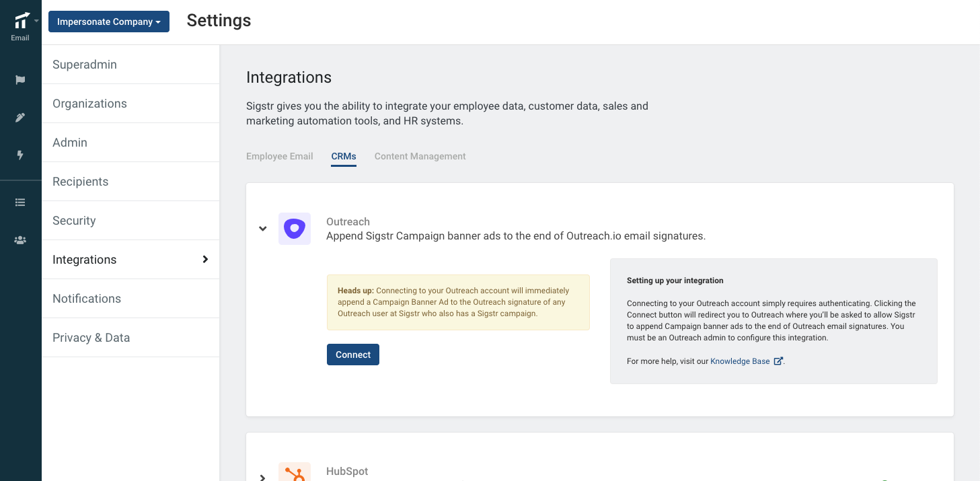Click the Heads up warning notice
This screenshot has height=481, width=980.
[458, 302]
